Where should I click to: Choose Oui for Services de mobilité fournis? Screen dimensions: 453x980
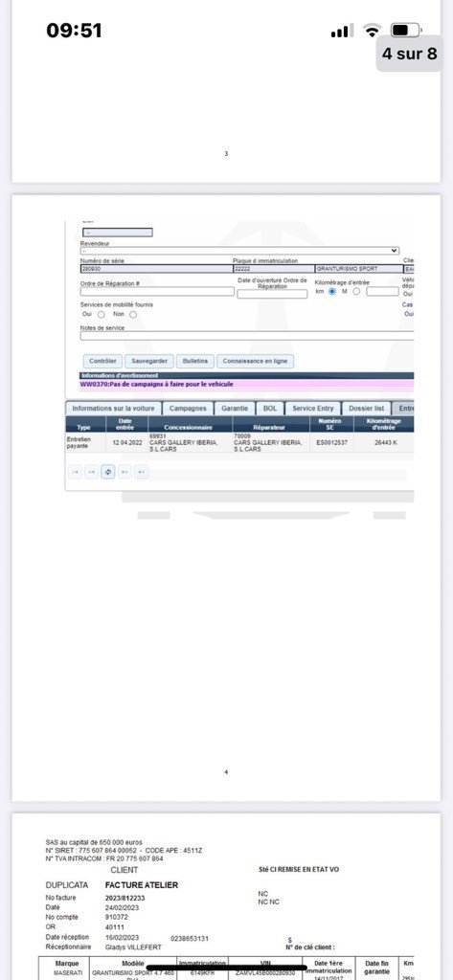coord(101,314)
